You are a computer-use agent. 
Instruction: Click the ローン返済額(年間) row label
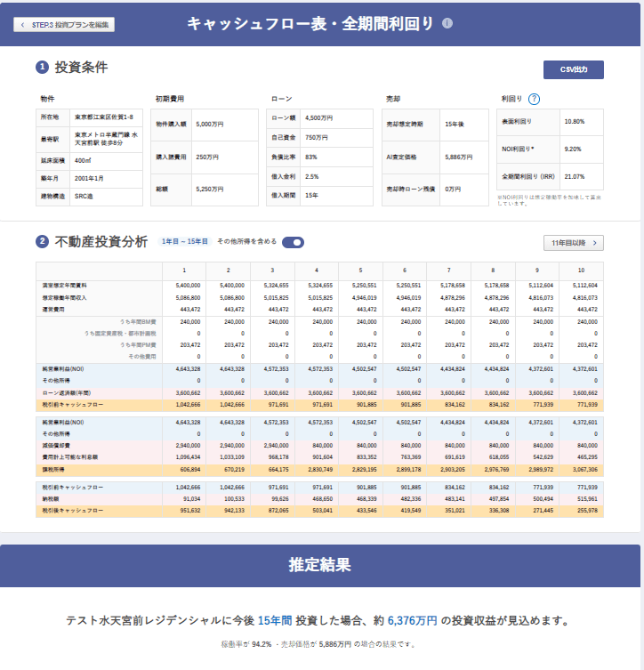click(x=66, y=393)
